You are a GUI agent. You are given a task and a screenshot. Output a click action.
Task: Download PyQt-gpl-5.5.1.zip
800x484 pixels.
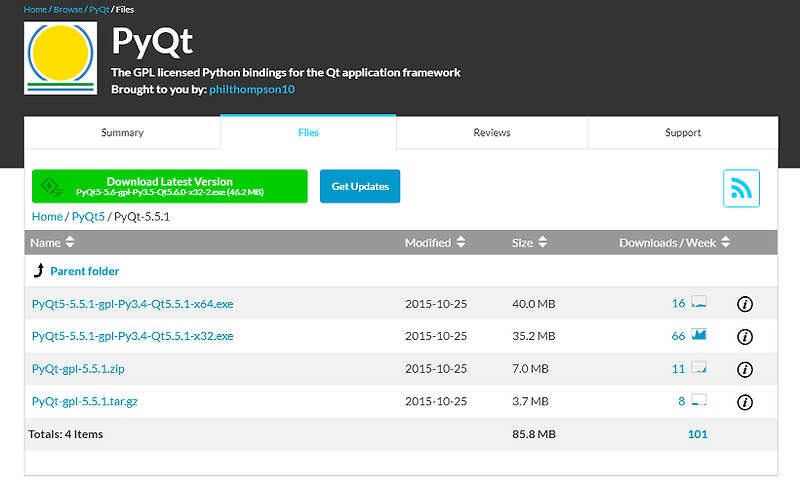point(78,369)
